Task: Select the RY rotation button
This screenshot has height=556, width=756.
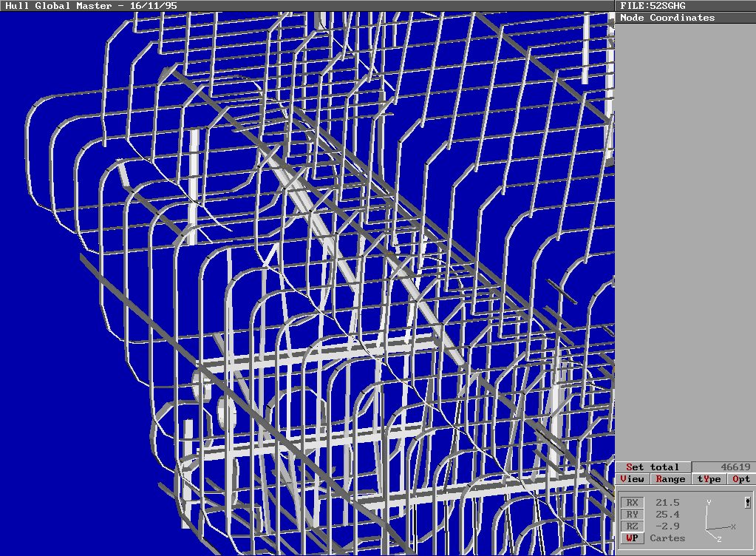Action: pos(632,514)
